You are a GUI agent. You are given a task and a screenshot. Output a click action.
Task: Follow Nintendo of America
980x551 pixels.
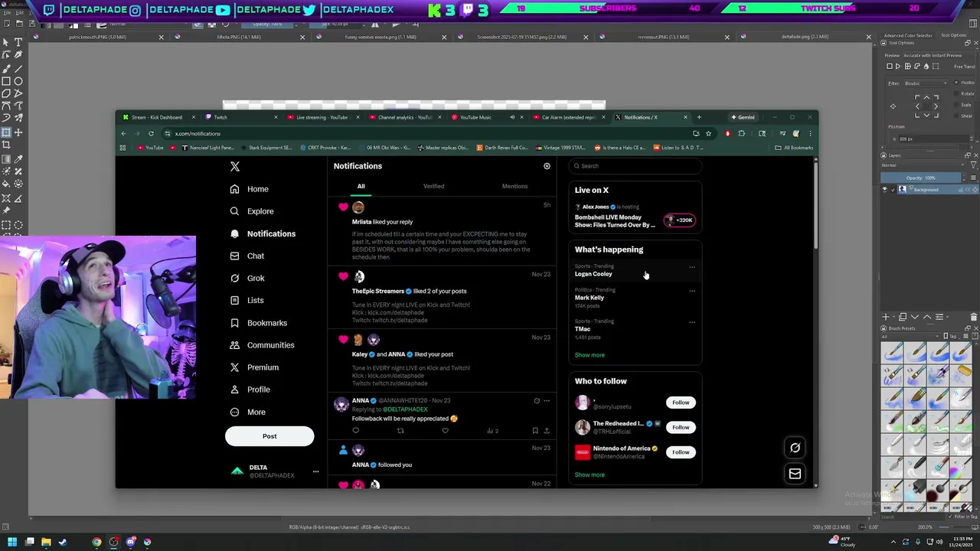[681, 452]
